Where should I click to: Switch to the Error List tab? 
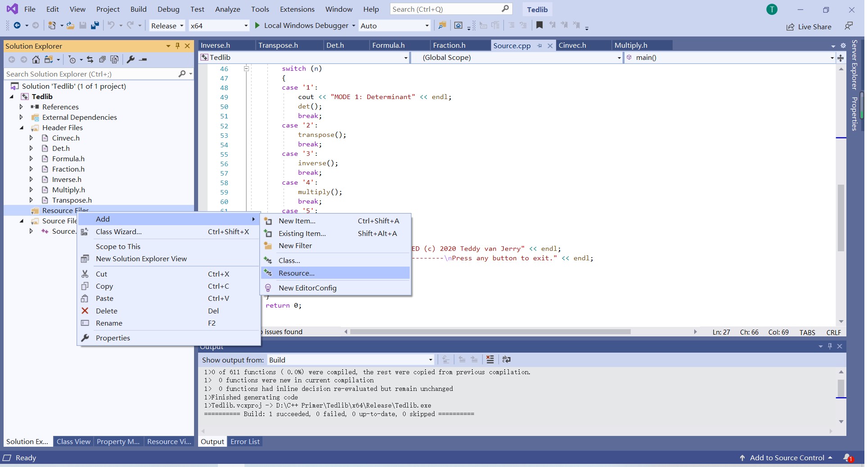pyautogui.click(x=244, y=441)
